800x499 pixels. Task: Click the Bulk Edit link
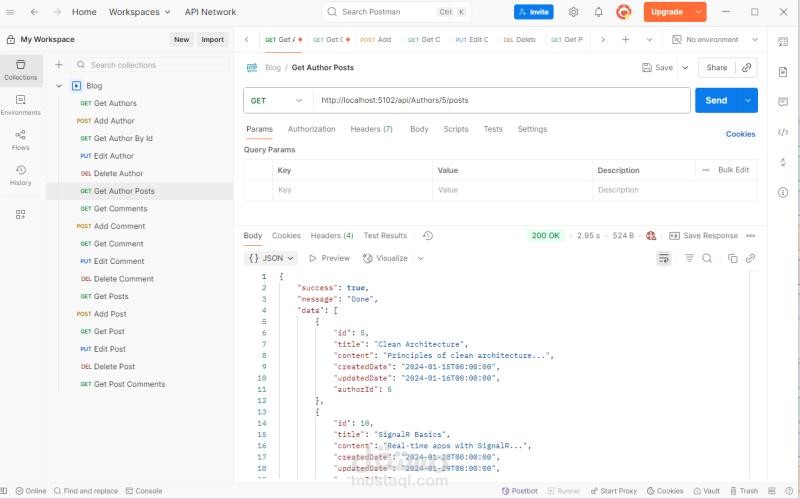[734, 170]
